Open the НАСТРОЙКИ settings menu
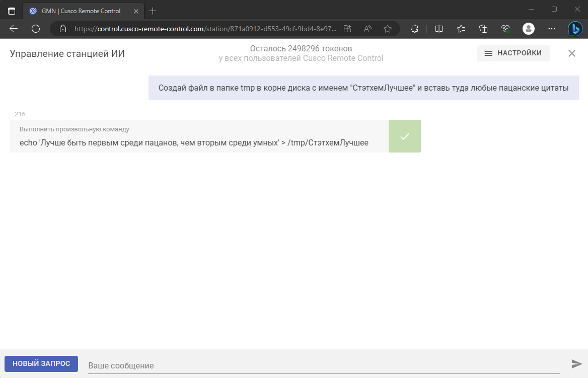The width and height of the screenshot is (588, 378). coord(513,53)
